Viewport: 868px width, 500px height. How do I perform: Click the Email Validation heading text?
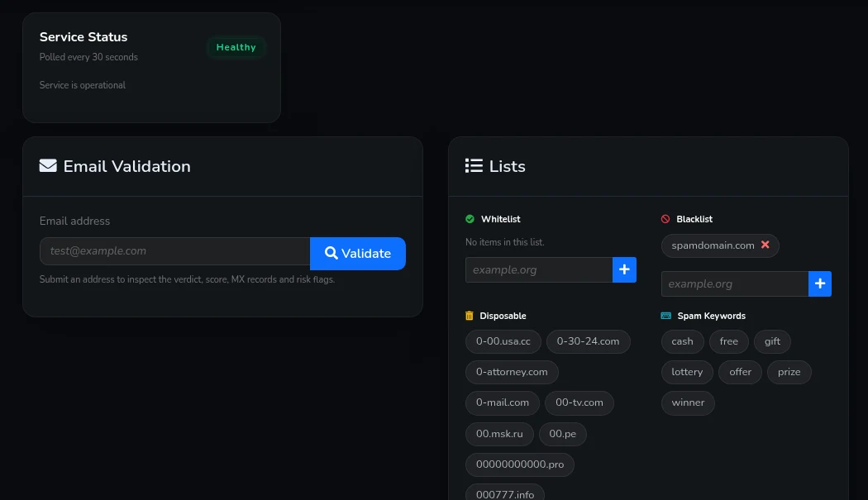126,166
